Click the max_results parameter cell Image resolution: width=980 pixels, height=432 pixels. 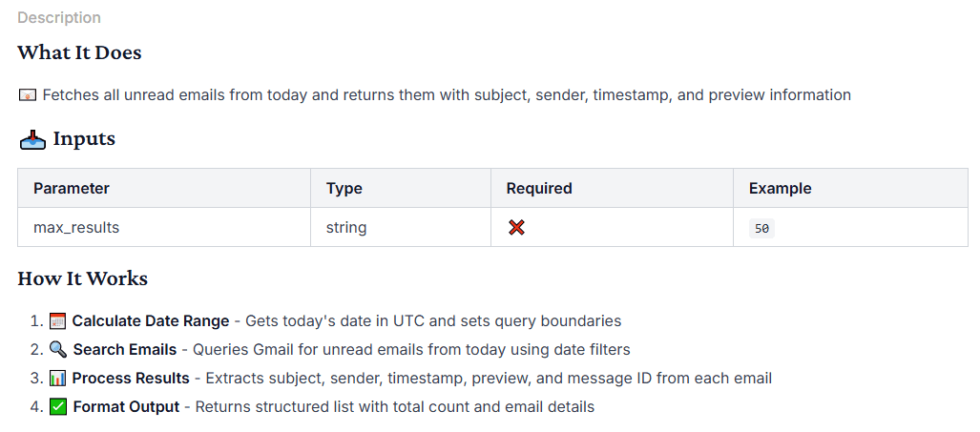point(76,228)
